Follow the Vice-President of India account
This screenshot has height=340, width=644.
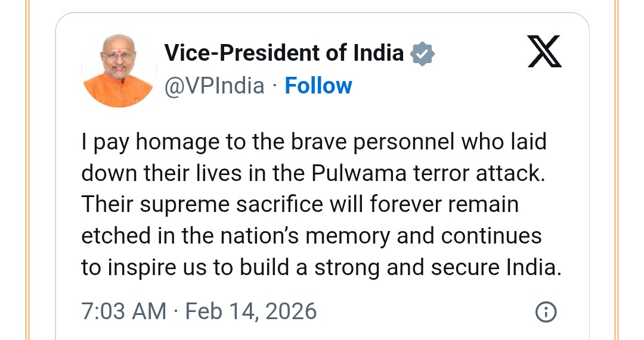318,86
